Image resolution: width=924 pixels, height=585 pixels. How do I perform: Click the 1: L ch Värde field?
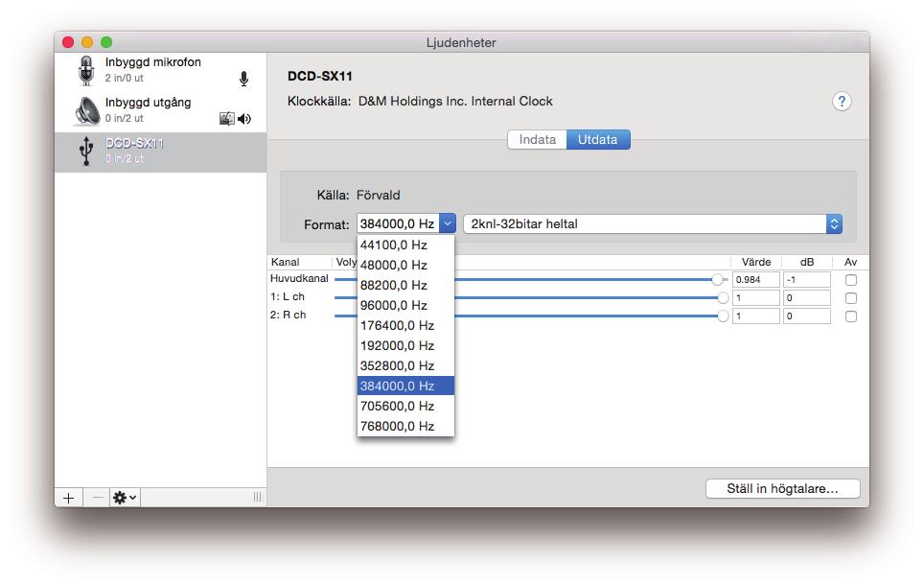(756, 298)
